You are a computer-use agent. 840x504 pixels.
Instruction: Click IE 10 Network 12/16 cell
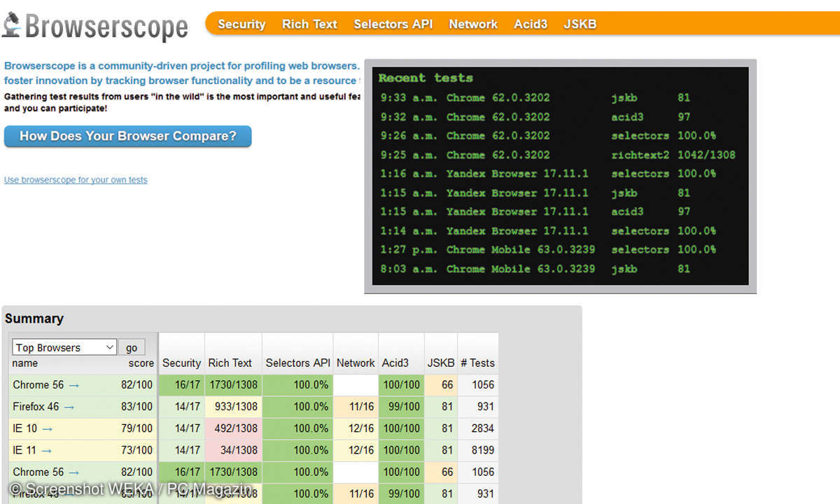pos(356,428)
